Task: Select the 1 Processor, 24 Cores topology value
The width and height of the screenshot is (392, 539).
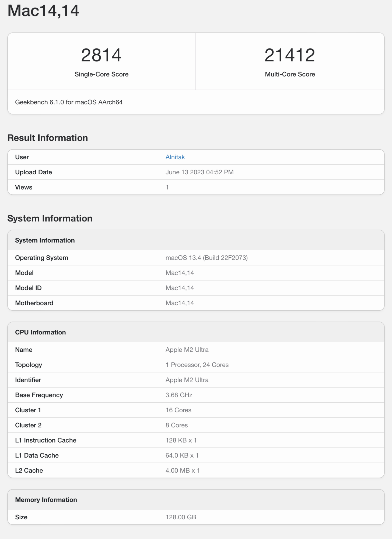Action: (x=197, y=365)
